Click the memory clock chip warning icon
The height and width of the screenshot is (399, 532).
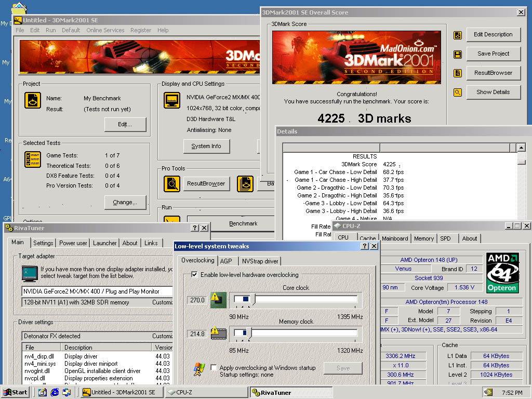click(x=218, y=334)
